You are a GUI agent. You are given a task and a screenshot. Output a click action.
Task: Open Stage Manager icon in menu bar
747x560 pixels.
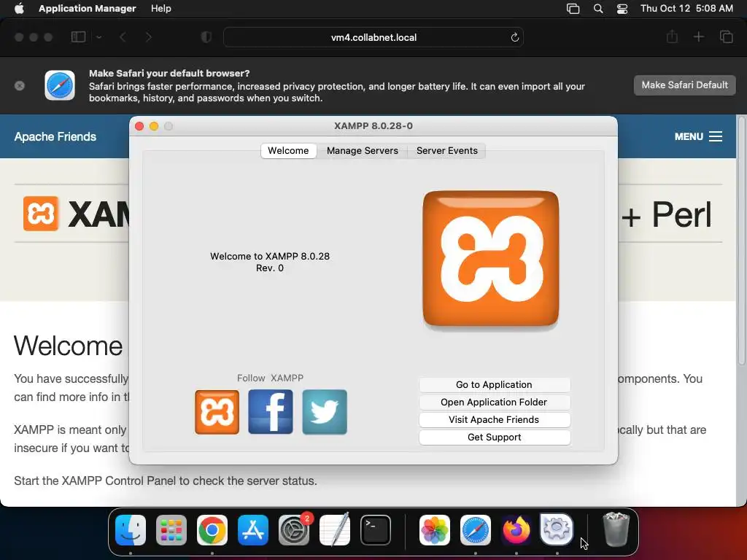(573, 9)
